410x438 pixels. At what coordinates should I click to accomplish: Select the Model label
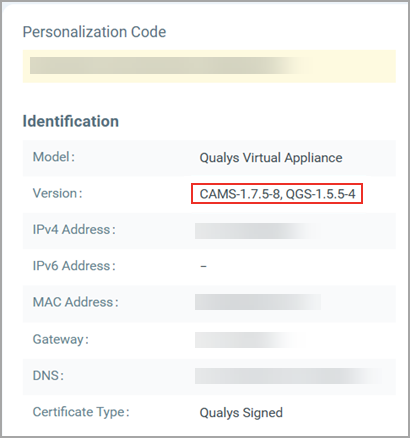tap(54, 157)
